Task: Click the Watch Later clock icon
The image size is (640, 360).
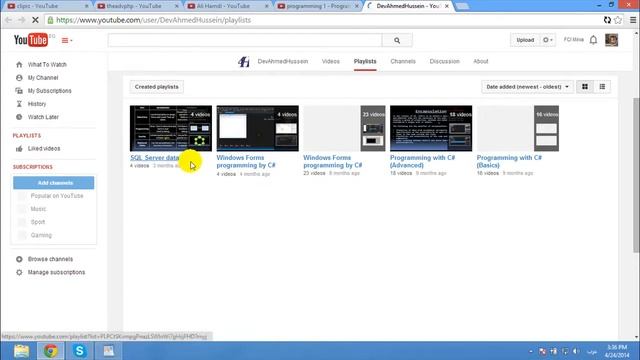Action: click(19, 117)
